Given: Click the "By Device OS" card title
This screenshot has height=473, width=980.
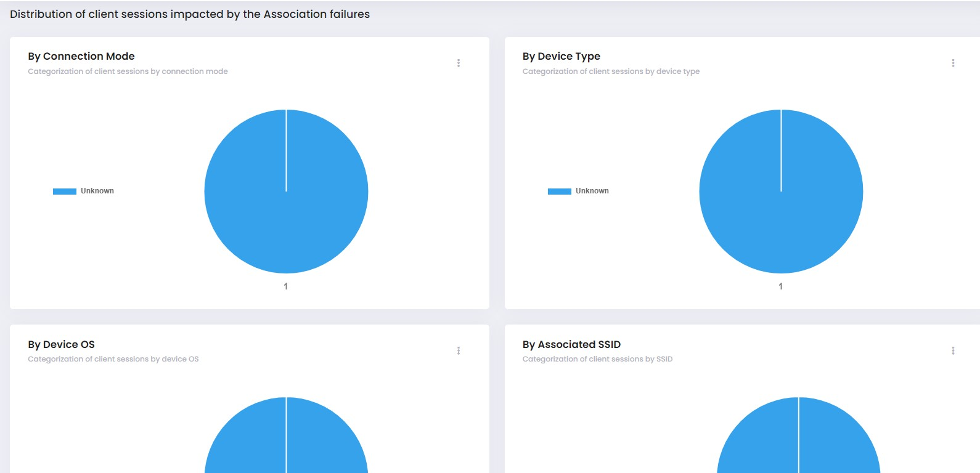Looking at the screenshot, I should click(x=61, y=344).
